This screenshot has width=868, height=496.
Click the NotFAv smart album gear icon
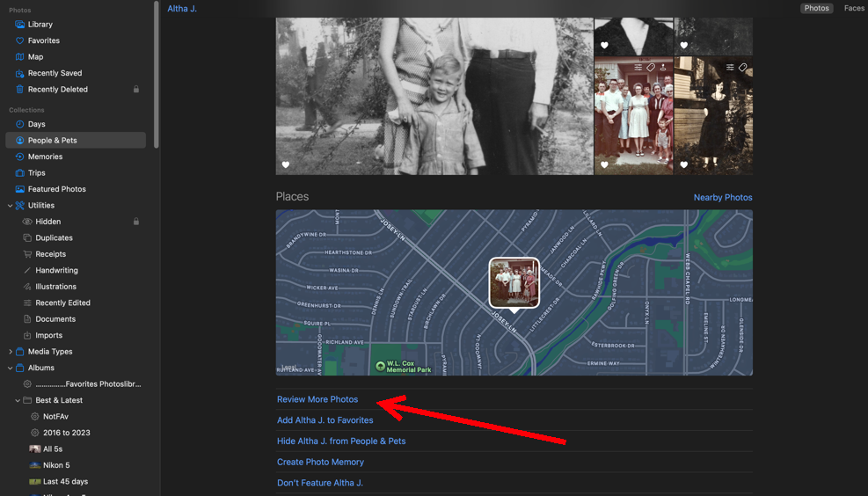point(35,416)
